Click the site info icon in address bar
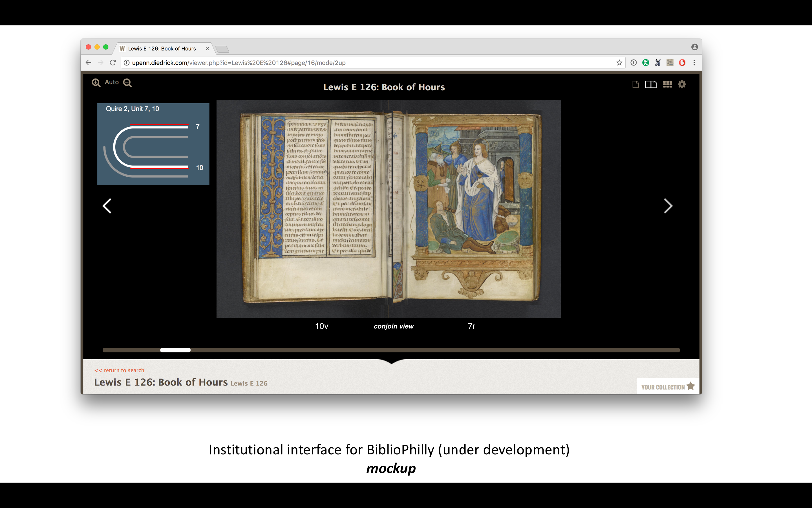This screenshot has width=812, height=508. click(x=127, y=63)
